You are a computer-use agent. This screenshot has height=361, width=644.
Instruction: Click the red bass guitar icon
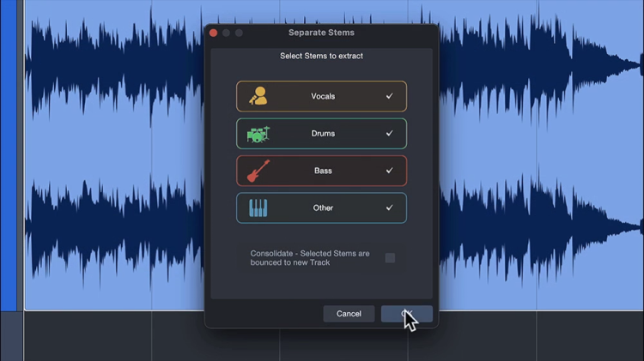click(258, 171)
